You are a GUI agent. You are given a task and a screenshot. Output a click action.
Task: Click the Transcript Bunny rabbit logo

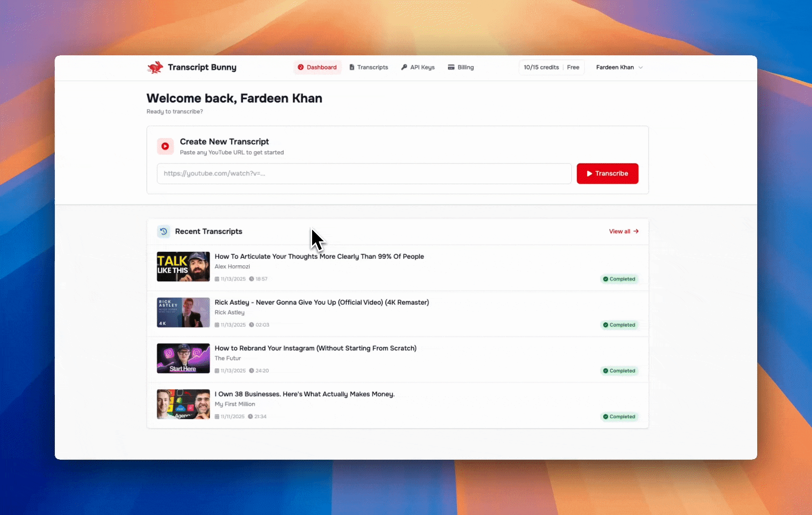[155, 67]
